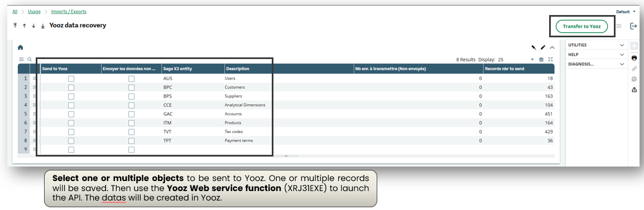The width and height of the screenshot is (644, 210).
Task: Click the print icon in right sidebar
Action: (634, 58)
